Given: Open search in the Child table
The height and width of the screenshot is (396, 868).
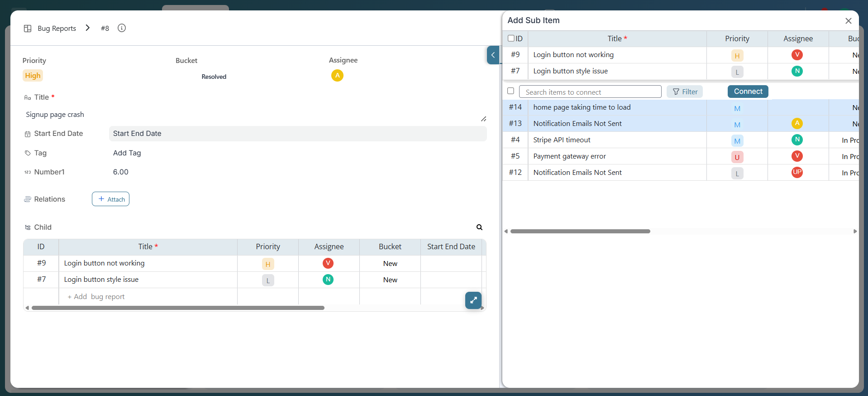Looking at the screenshot, I should point(479,227).
